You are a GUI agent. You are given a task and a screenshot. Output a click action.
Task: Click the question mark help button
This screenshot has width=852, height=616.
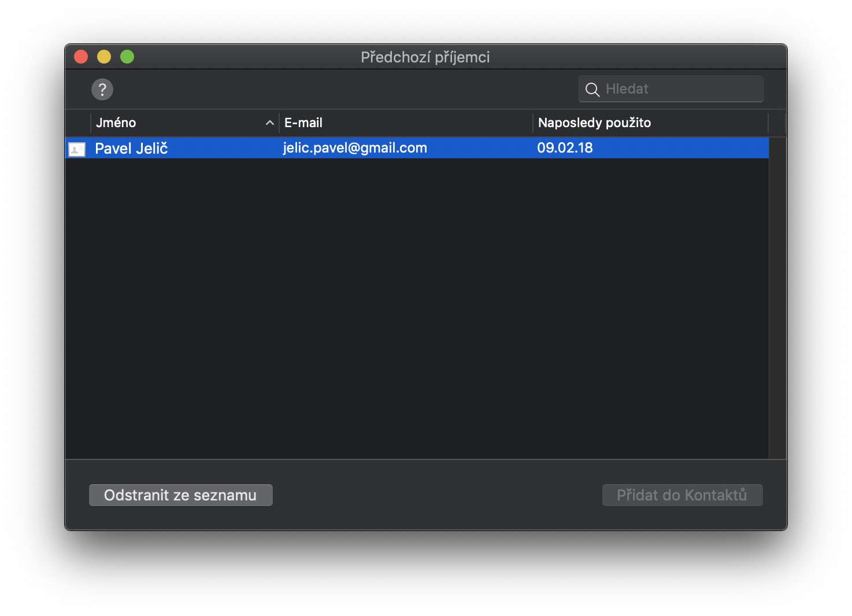tap(102, 90)
